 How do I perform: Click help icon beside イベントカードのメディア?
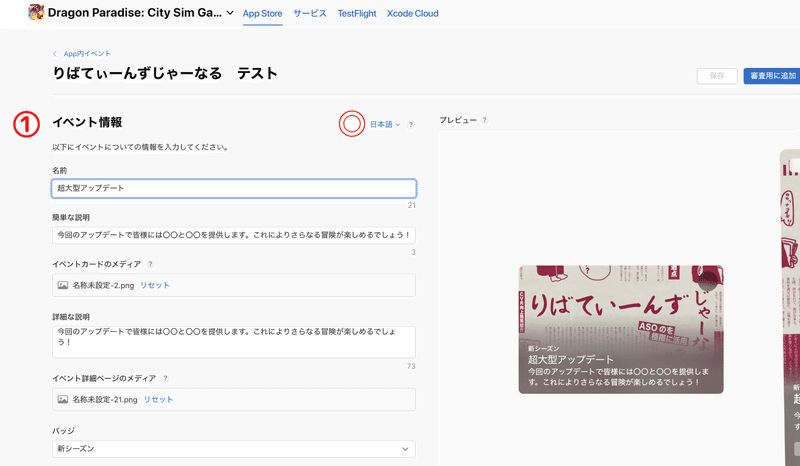click(150, 264)
